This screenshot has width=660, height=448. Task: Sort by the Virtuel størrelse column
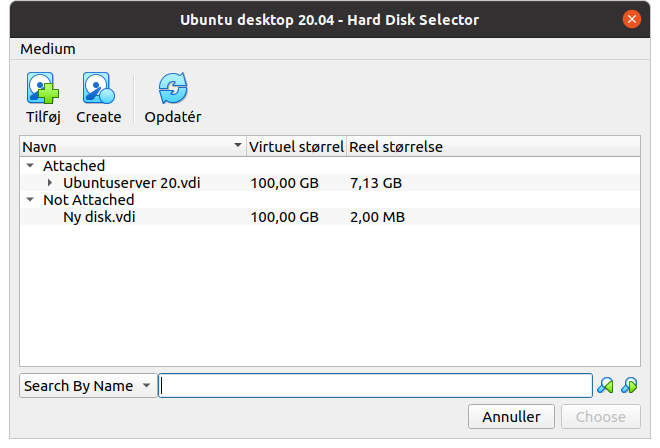(x=296, y=147)
